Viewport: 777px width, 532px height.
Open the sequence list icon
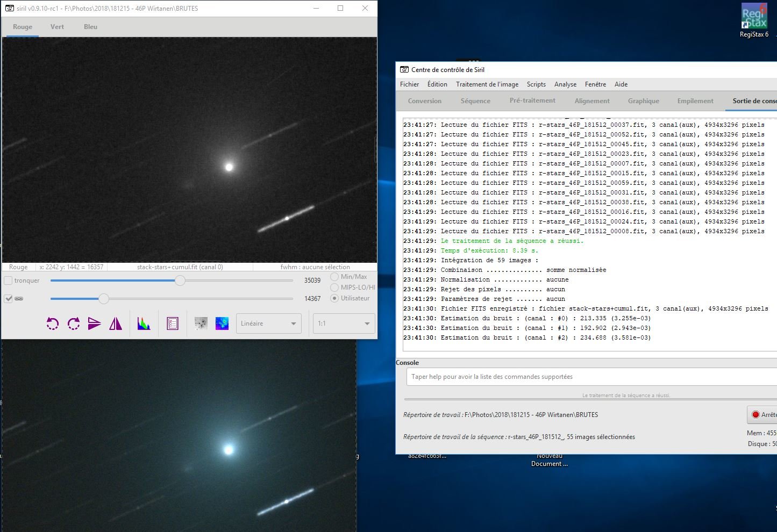point(173,323)
